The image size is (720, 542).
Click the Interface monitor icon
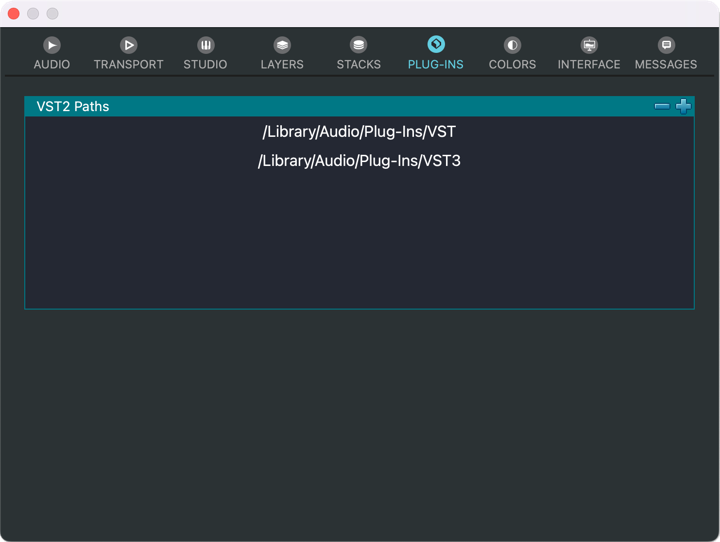[589, 45]
